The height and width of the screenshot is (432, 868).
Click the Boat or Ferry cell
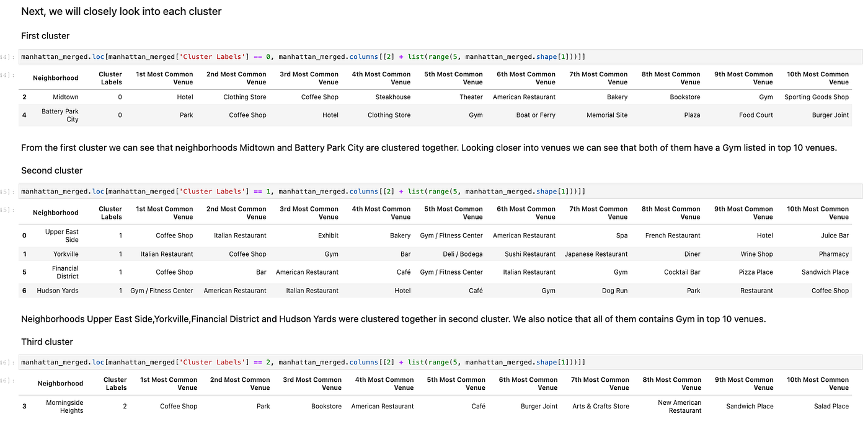536,115
